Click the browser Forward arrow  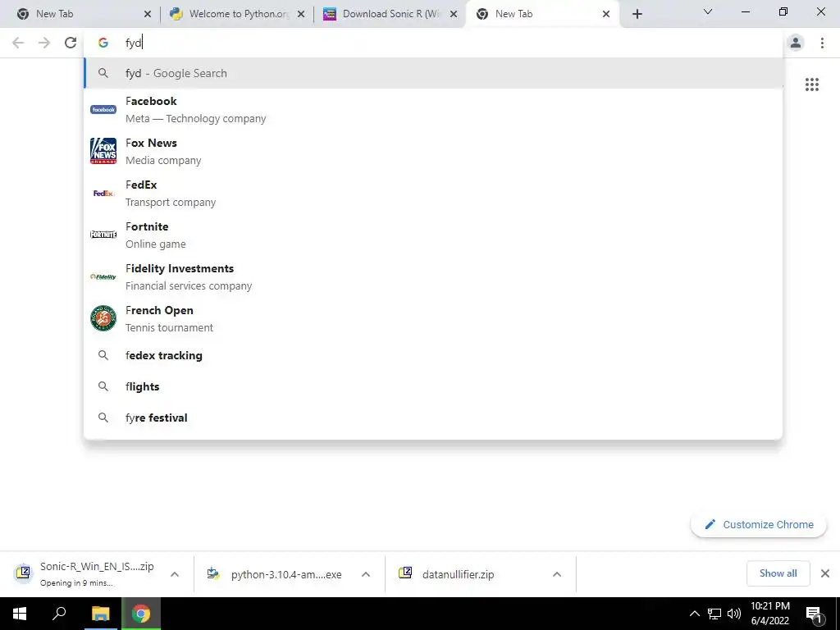[44, 43]
